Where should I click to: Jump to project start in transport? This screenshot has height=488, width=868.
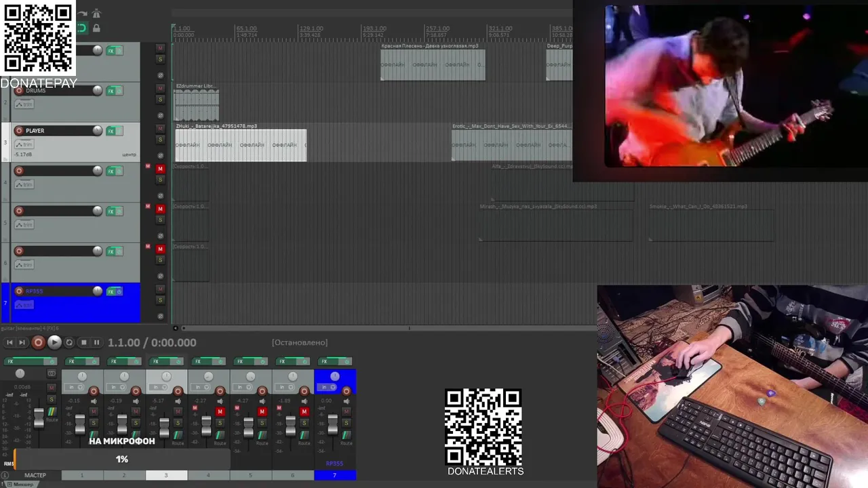9,343
